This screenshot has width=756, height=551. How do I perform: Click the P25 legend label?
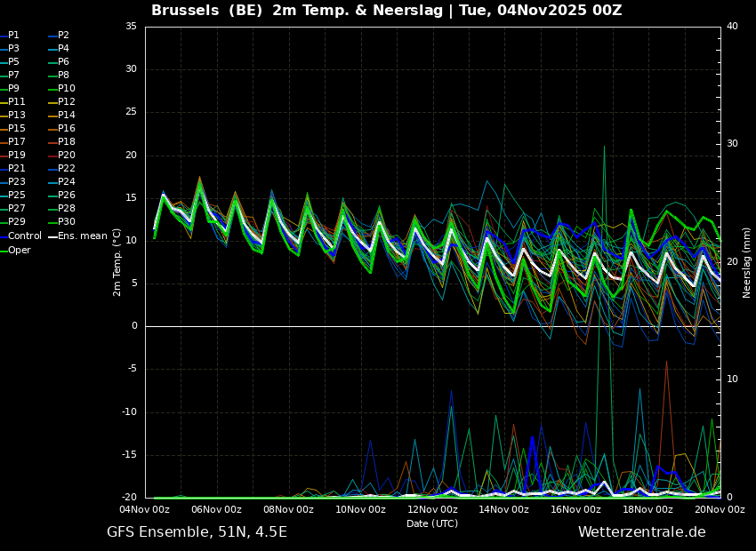(16, 195)
